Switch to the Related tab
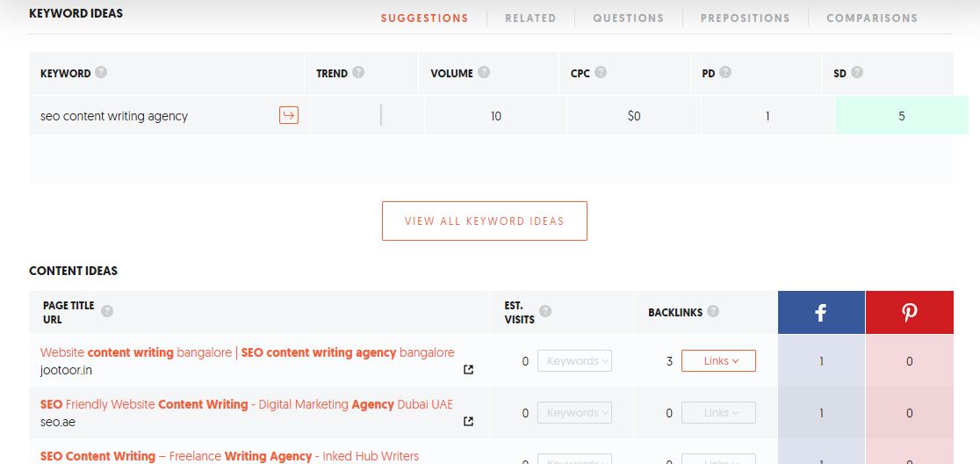Screen dimensions: 980x464 click(530, 18)
